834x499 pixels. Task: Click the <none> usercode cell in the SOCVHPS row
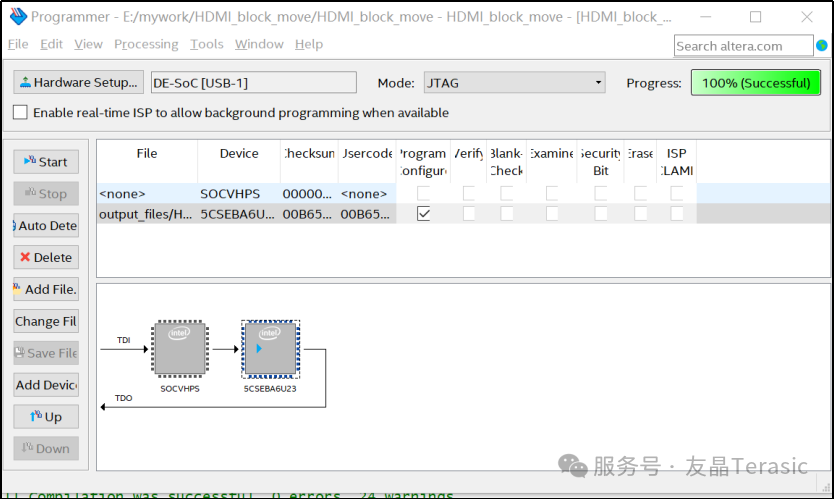367,194
